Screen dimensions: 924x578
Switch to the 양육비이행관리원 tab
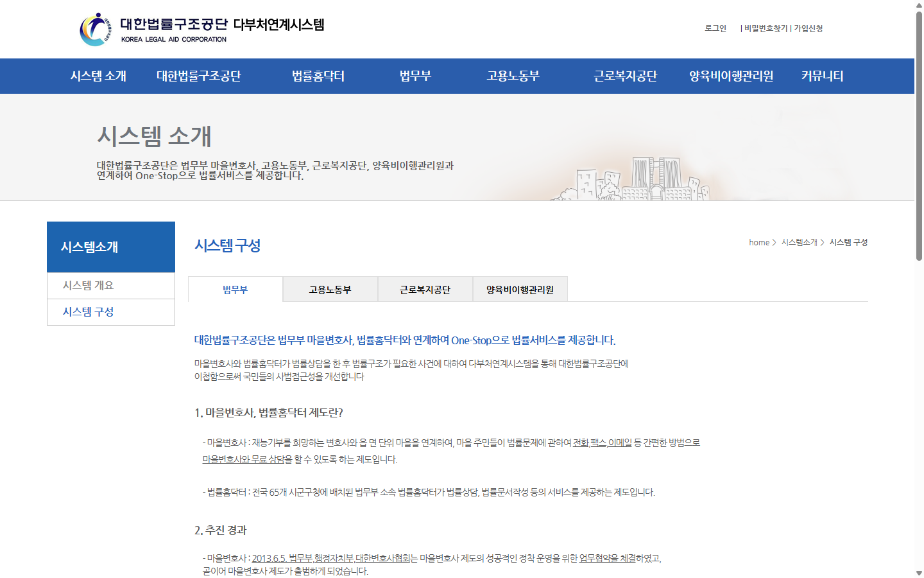pyautogui.click(x=520, y=289)
